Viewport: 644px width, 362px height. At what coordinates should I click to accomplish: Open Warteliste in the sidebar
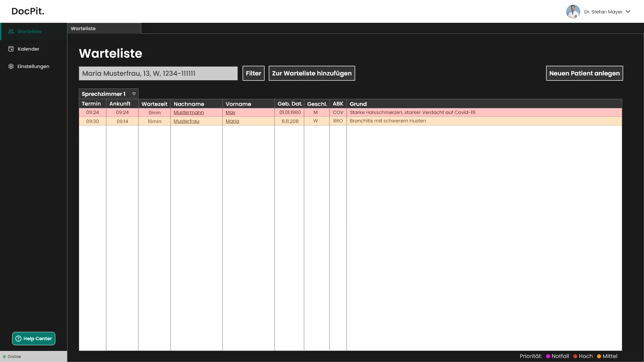tap(34, 32)
